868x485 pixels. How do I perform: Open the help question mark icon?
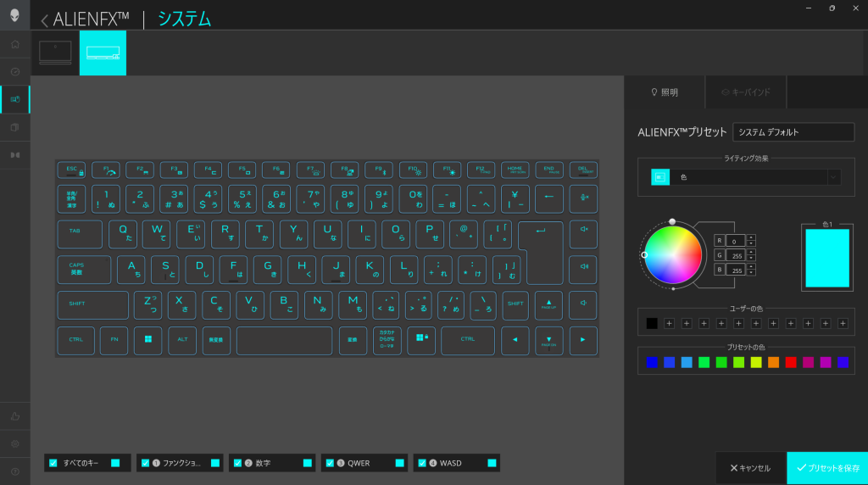click(14, 471)
